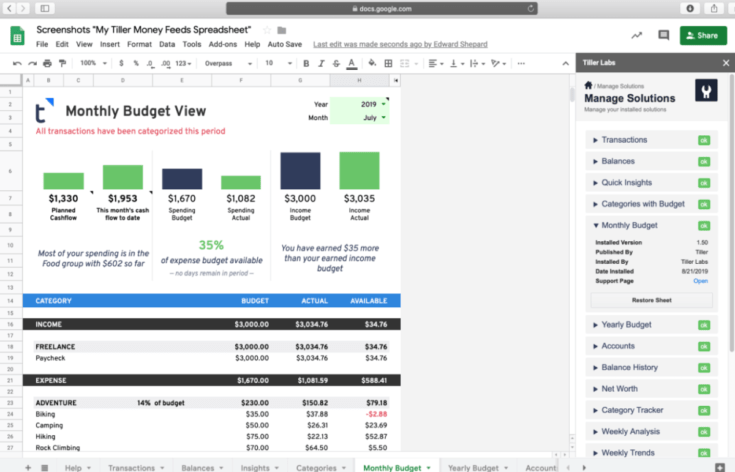Screen dimensions: 735x472
Task: Click the Print icon
Action: pyautogui.click(x=47, y=63)
